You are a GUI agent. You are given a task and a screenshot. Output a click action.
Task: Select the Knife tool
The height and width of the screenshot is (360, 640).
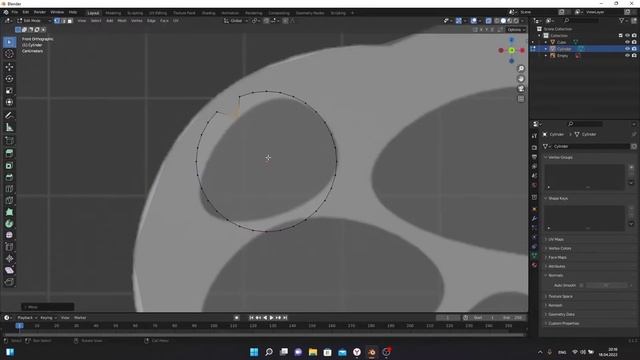[x=9, y=200]
